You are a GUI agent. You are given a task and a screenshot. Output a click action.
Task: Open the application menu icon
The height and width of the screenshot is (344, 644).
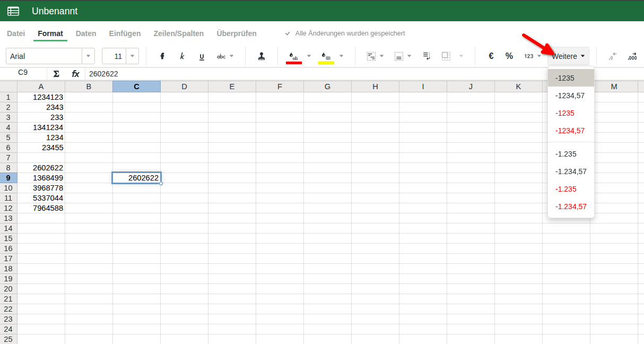tap(13, 11)
